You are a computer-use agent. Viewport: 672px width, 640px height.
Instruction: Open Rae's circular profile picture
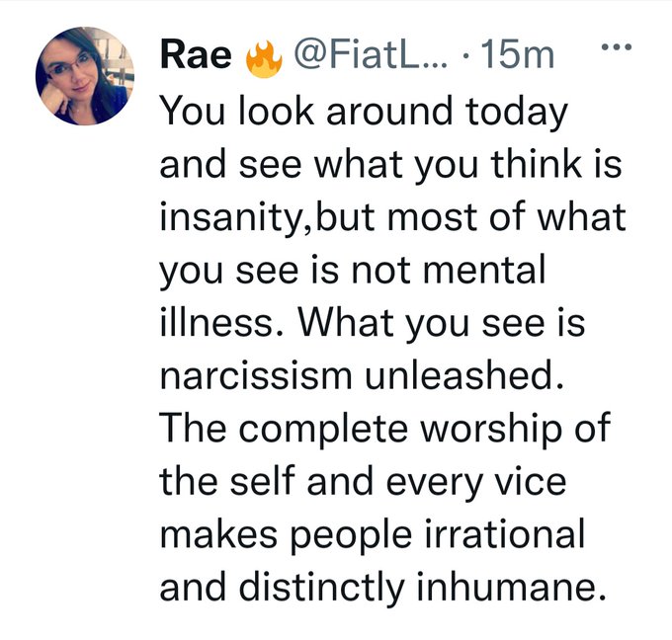click(x=85, y=76)
